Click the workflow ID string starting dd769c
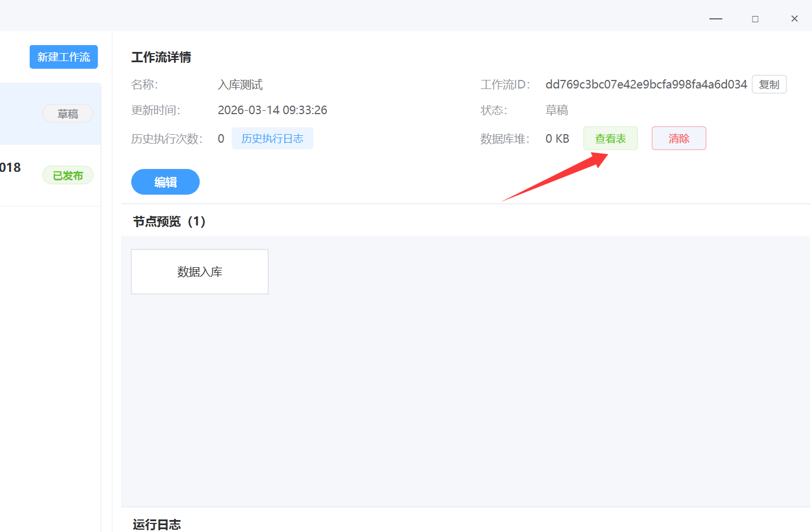Viewport: 812px width, 532px height. pyautogui.click(x=646, y=84)
